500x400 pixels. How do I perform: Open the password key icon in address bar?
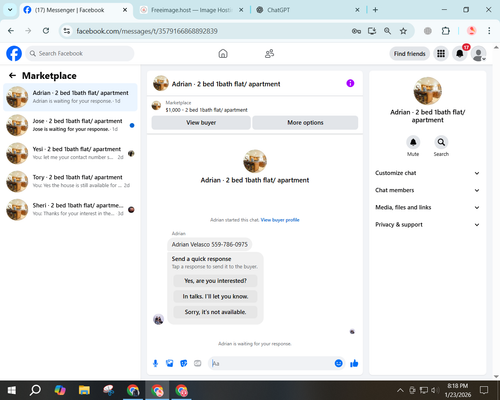coord(356,31)
